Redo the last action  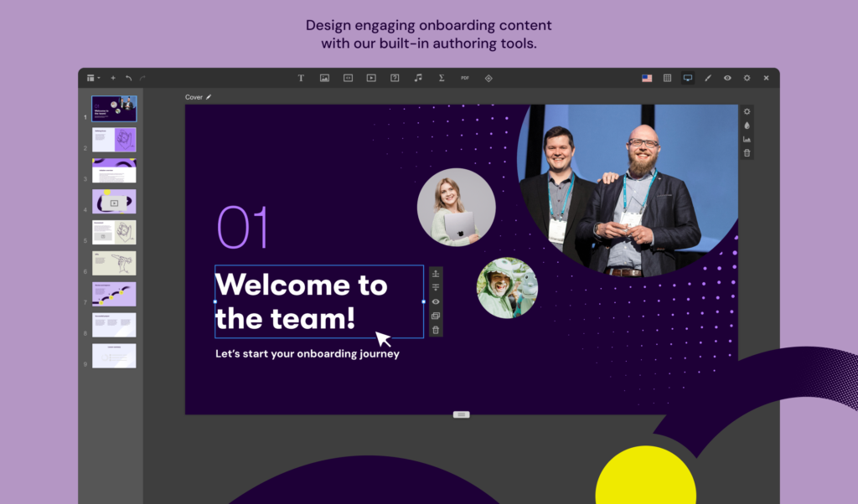(142, 78)
